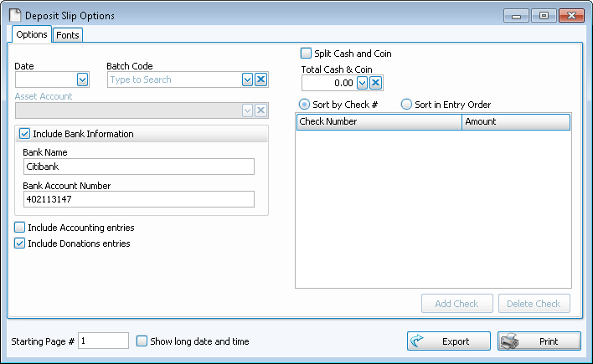Clear Total Cash & Coin with X icon
Screen dimensions: 593x364
376,83
